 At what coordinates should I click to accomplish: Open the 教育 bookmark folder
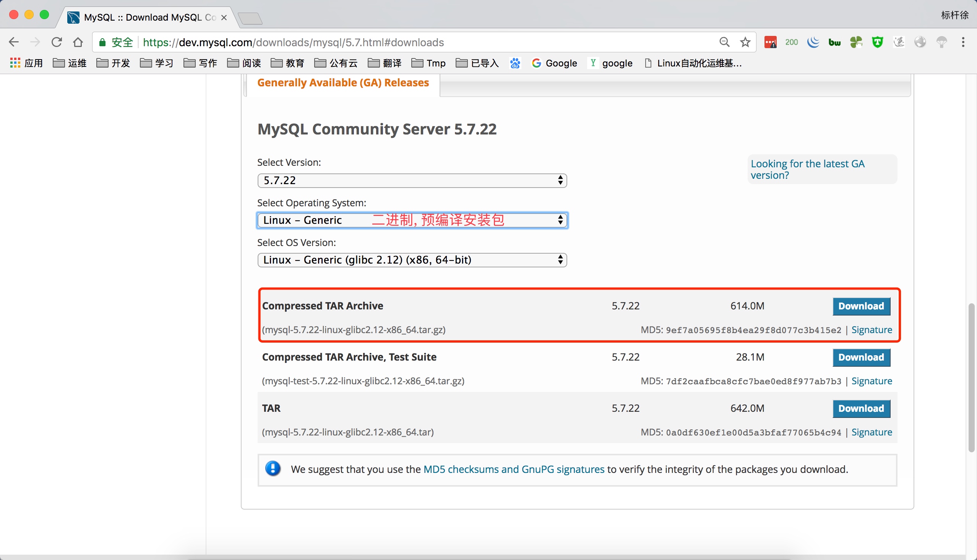(287, 63)
